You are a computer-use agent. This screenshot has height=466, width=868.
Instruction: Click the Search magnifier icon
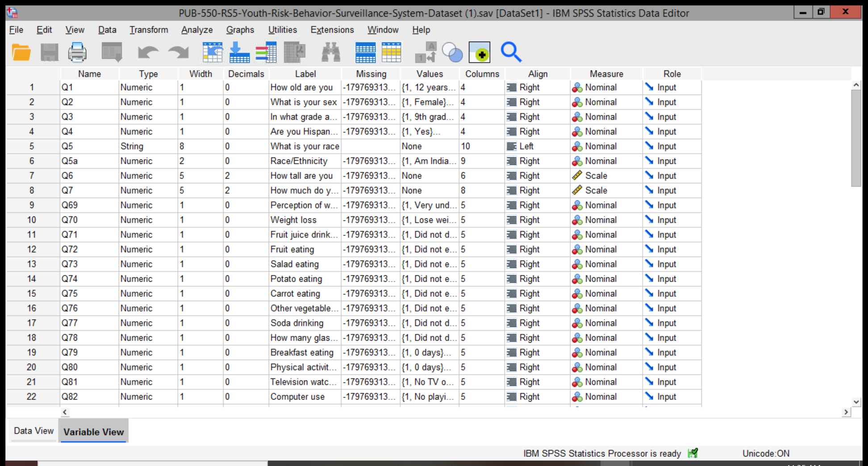point(512,52)
